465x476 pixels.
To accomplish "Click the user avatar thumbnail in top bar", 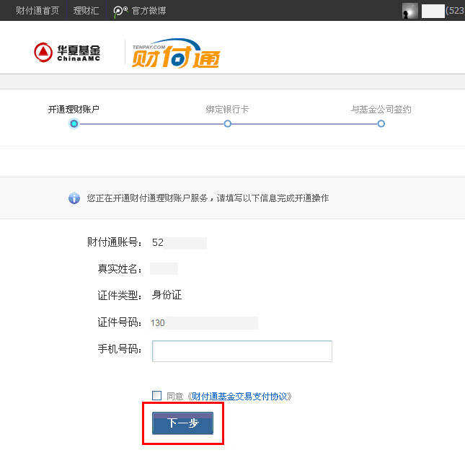I will coord(409,11).
